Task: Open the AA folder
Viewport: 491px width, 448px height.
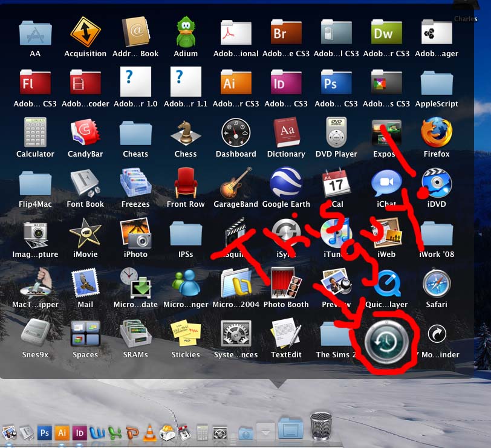Action: click(x=35, y=32)
